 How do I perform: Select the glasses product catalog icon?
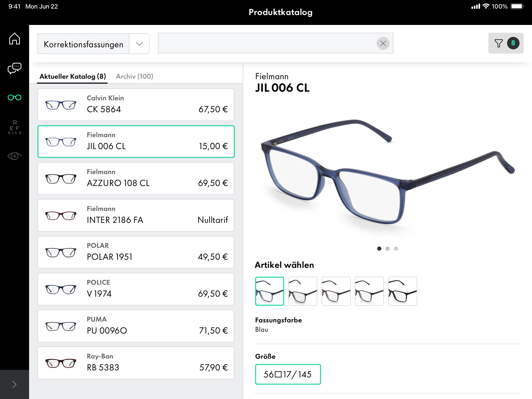(x=15, y=97)
